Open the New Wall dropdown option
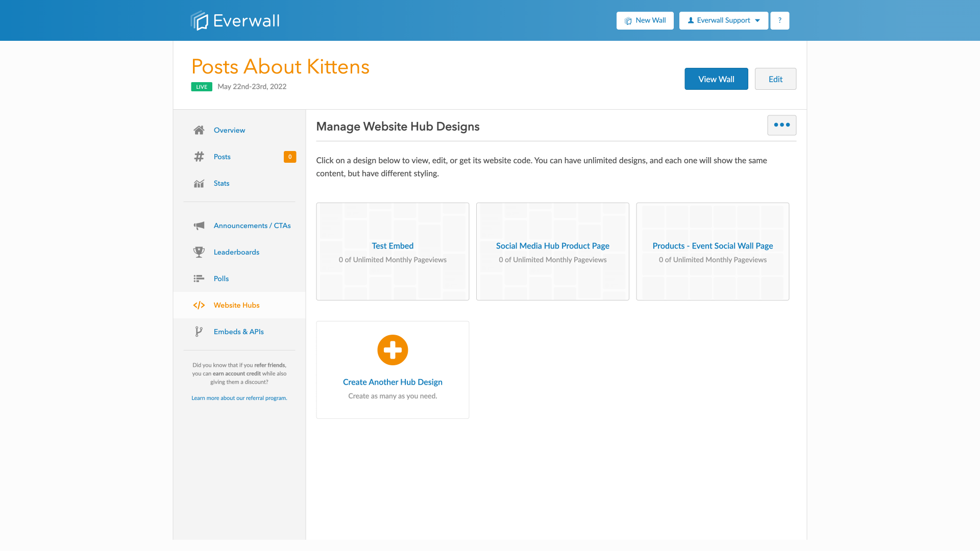 point(645,20)
